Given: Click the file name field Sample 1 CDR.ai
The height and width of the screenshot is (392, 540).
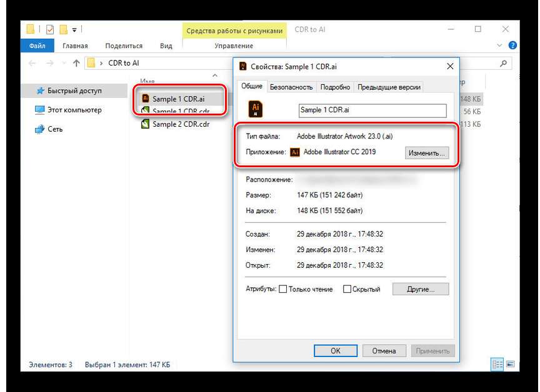Looking at the screenshot, I should coord(372,110).
